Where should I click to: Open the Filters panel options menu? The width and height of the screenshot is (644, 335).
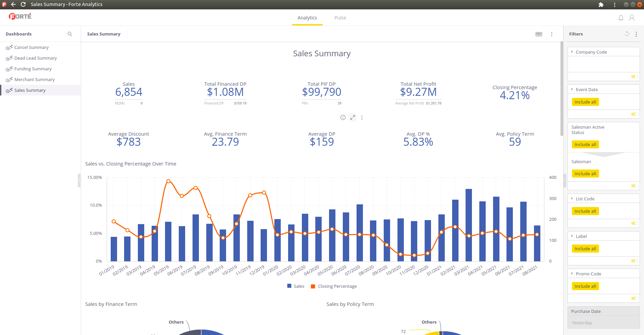pos(636,34)
